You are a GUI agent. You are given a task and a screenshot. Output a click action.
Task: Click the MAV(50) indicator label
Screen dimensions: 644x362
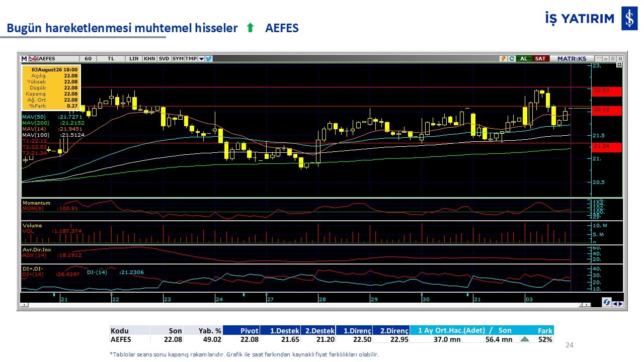tap(33, 117)
